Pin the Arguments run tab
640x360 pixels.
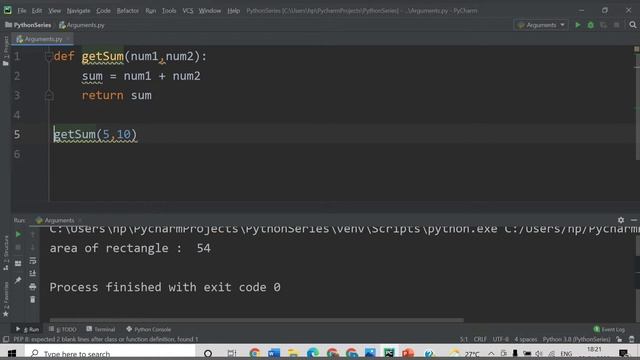pos(18,280)
